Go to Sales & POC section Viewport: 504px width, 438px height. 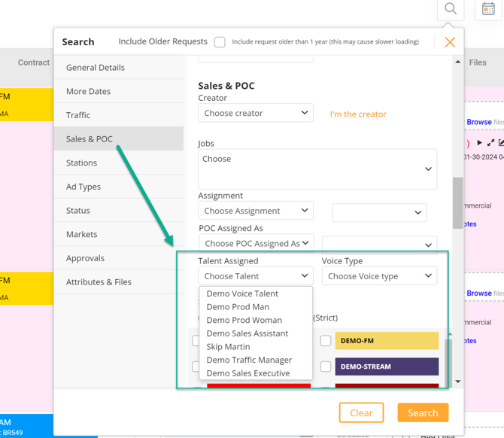pos(119,139)
